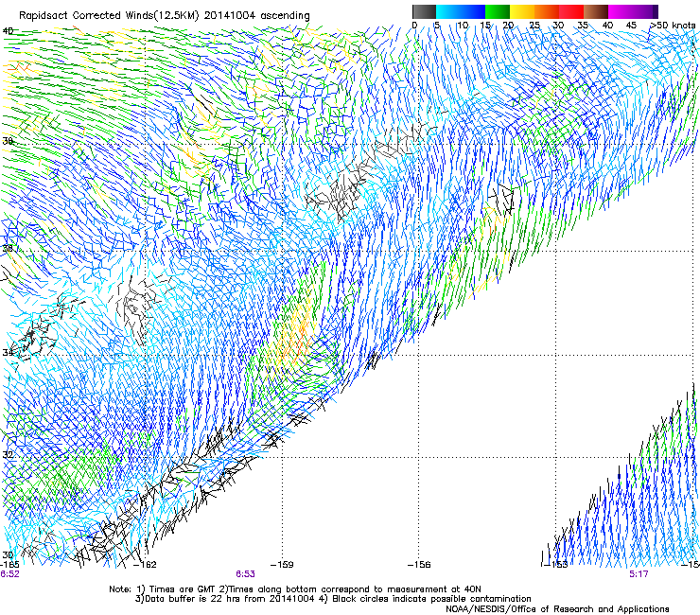Click the longitude label '-165'
The width and height of the screenshot is (700, 615).
pyautogui.click(x=9, y=565)
